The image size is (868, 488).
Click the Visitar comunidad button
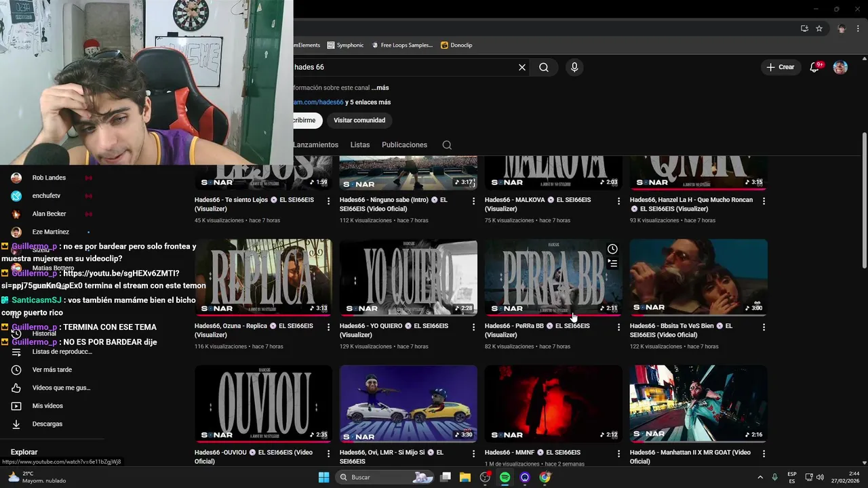[359, 121]
